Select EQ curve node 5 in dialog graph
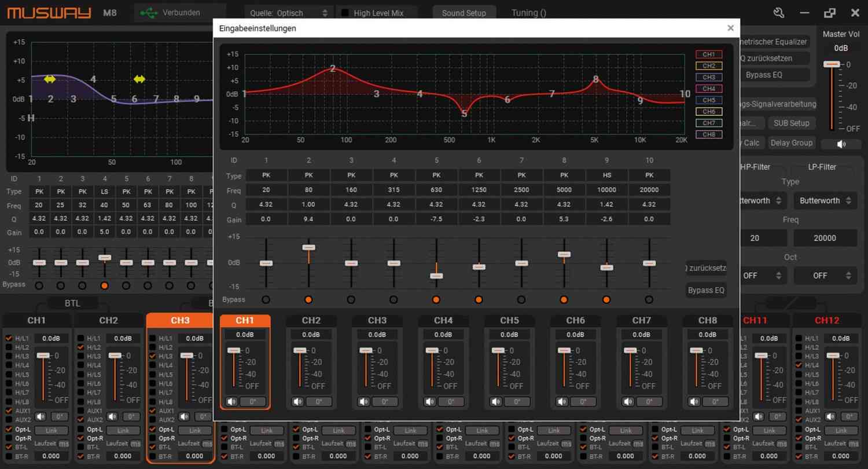 [464, 114]
